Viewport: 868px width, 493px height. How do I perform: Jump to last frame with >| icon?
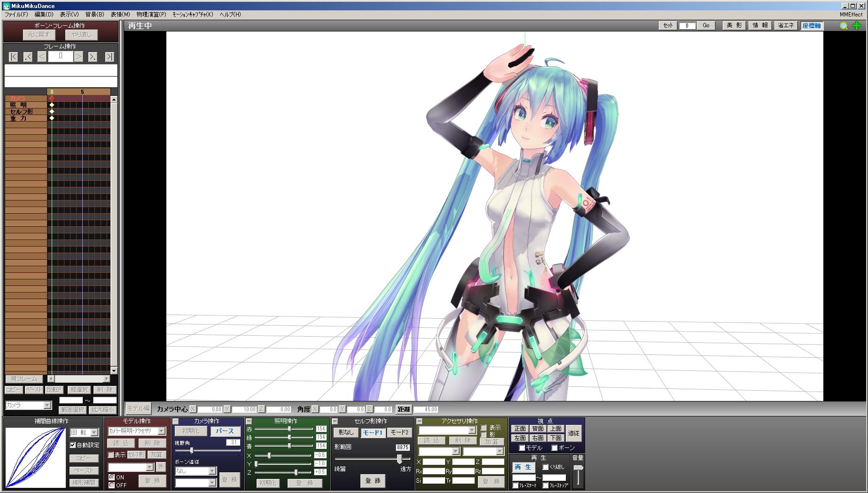coord(109,56)
